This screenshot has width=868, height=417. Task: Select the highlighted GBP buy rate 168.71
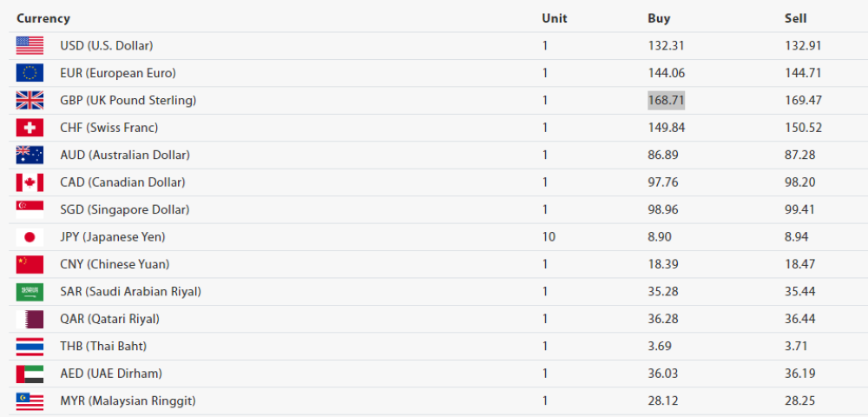666,100
